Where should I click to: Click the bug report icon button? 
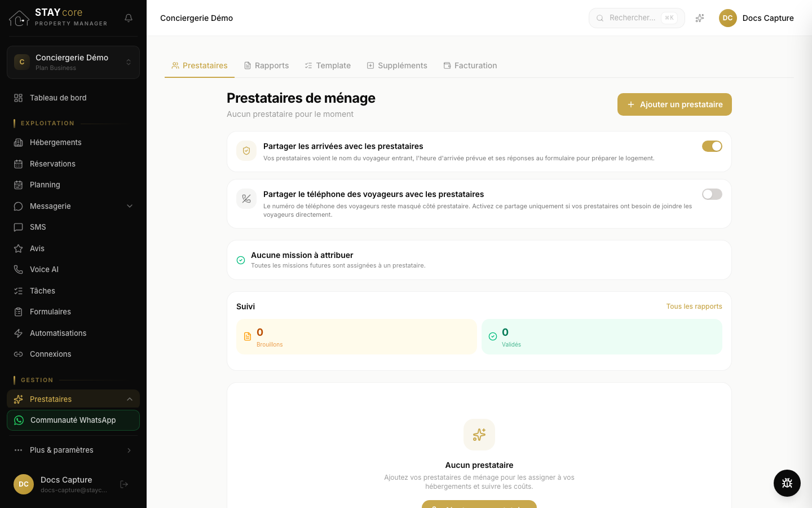(x=787, y=483)
